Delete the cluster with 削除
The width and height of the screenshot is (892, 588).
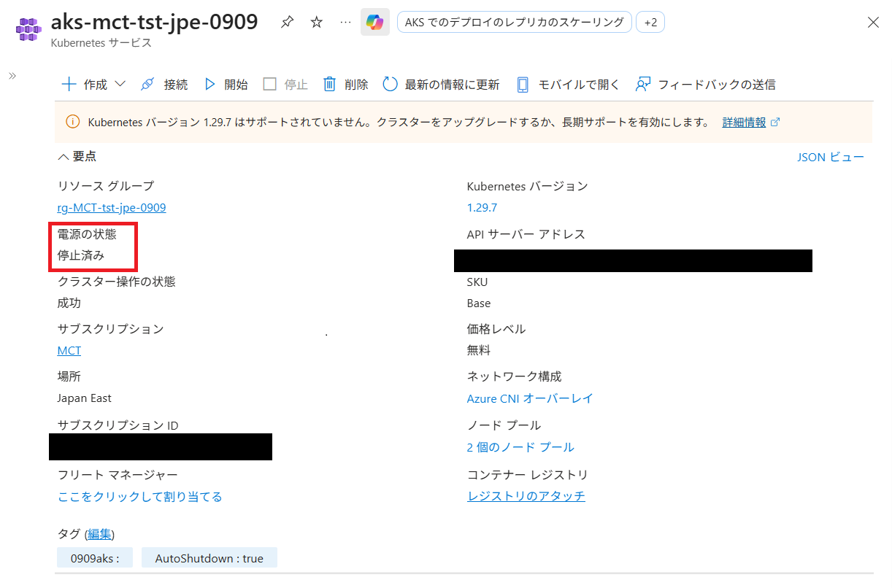[x=346, y=85]
